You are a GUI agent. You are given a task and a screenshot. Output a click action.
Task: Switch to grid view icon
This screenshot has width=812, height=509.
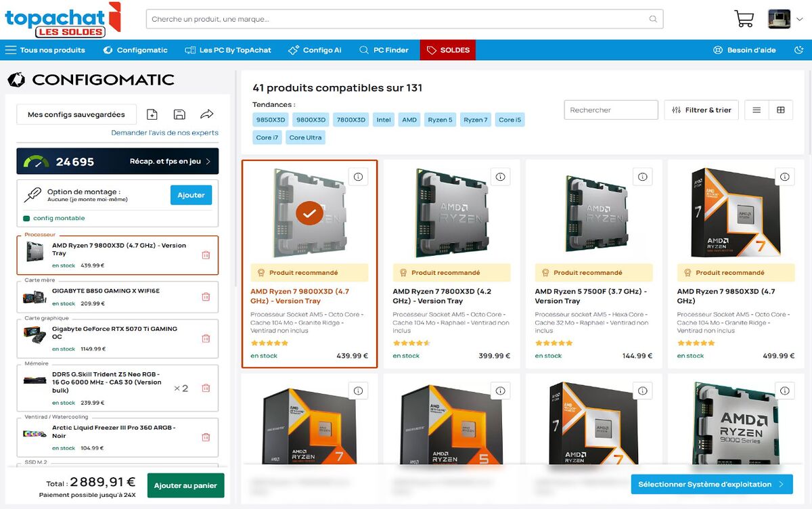781,110
